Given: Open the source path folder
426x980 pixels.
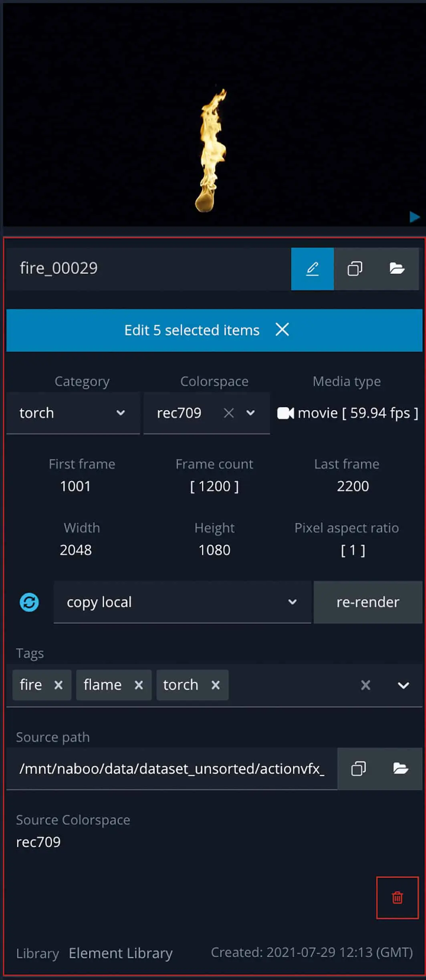Looking at the screenshot, I should (400, 769).
